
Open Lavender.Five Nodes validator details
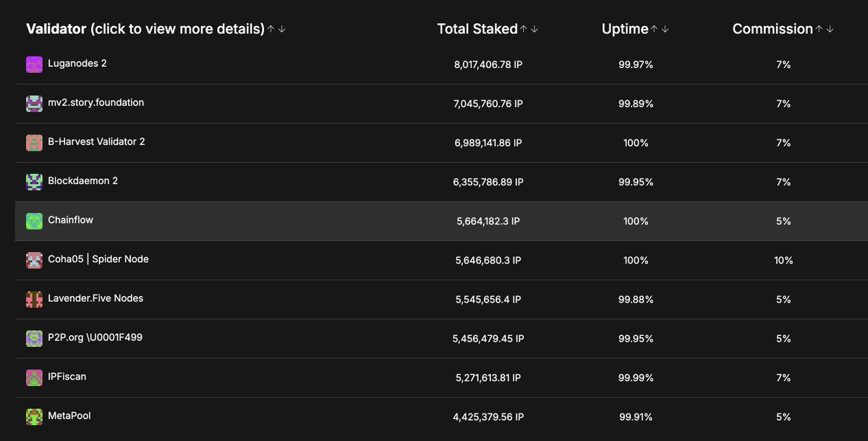click(x=95, y=298)
